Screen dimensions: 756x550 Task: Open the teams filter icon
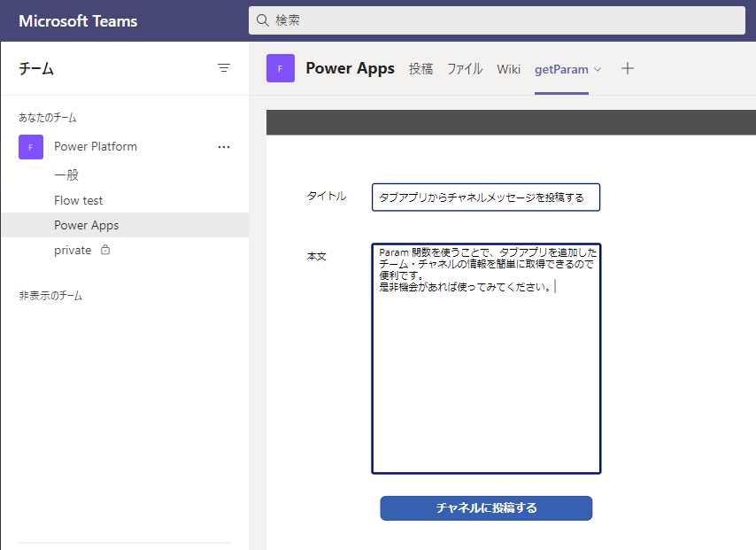coord(224,68)
